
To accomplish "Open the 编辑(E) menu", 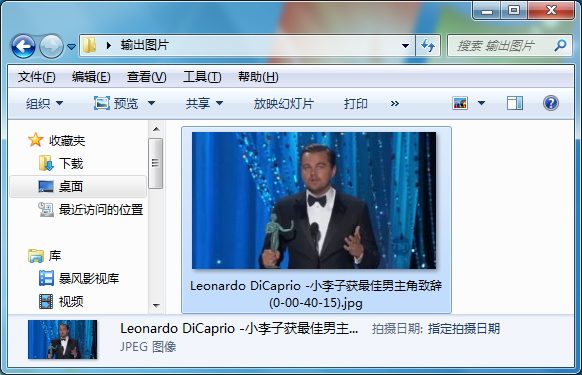I will 91,77.
